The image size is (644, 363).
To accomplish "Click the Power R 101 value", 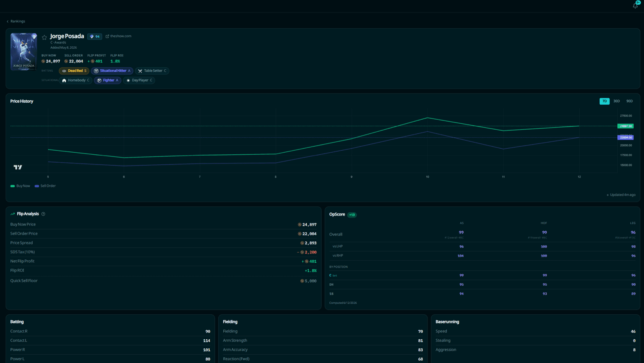I will click(206, 350).
